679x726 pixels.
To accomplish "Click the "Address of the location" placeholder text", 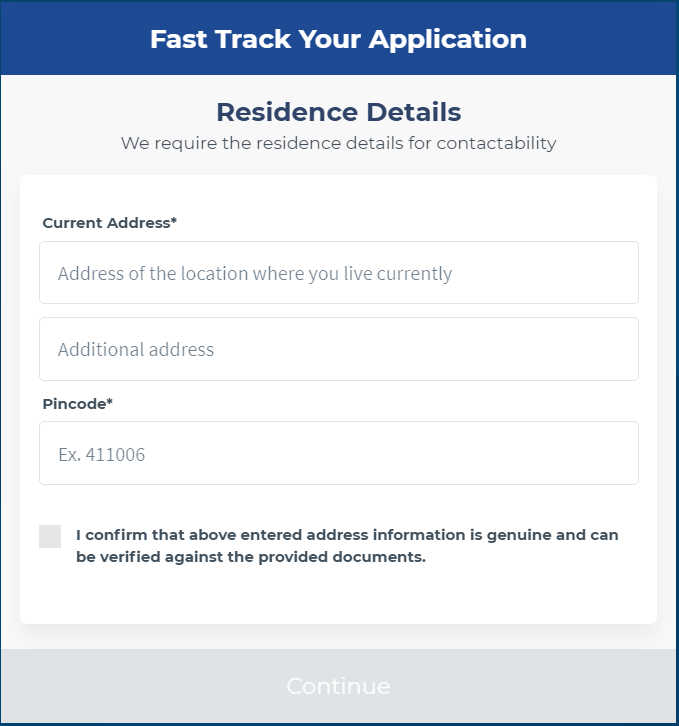I will tap(255, 274).
